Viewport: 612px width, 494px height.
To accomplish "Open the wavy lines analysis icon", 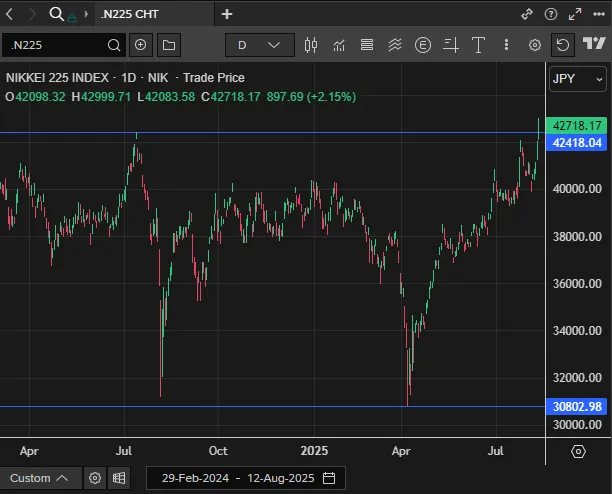I will click(395, 45).
